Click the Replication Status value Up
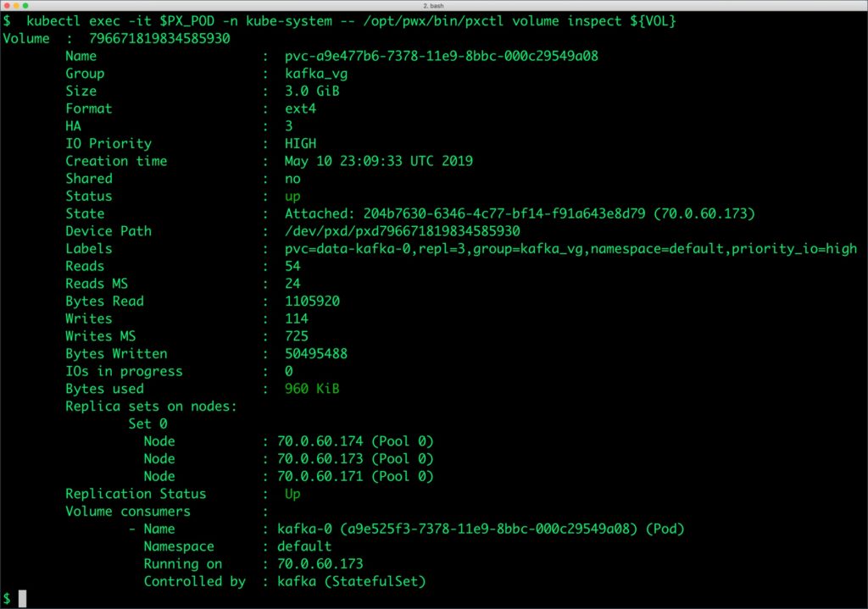 pyautogui.click(x=292, y=493)
